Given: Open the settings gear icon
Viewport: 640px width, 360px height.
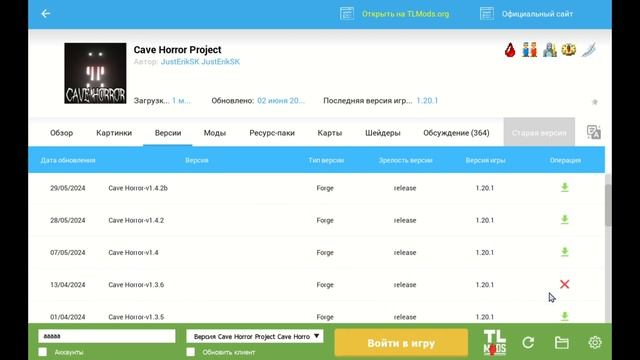Looking at the screenshot, I should [595, 342].
